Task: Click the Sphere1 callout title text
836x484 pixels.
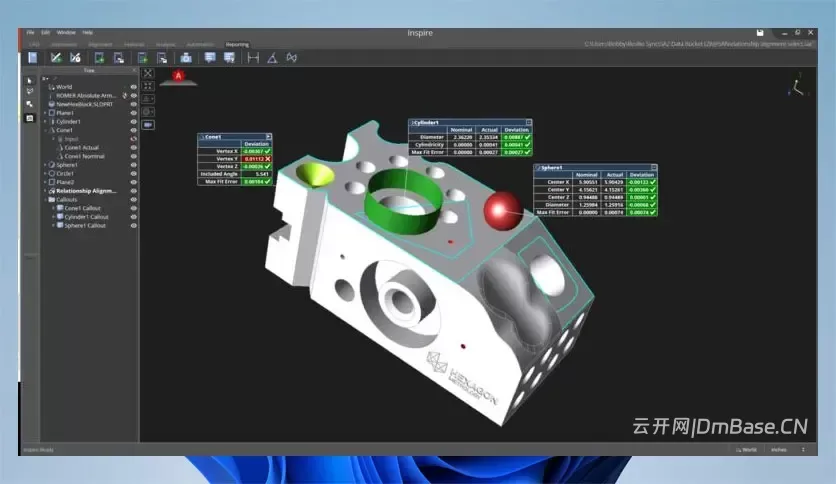Action: pos(552,167)
